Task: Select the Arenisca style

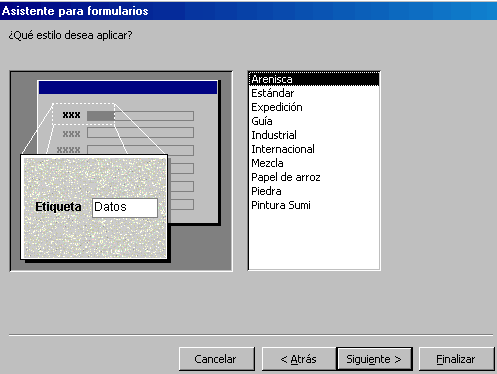Action: pos(314,79)
